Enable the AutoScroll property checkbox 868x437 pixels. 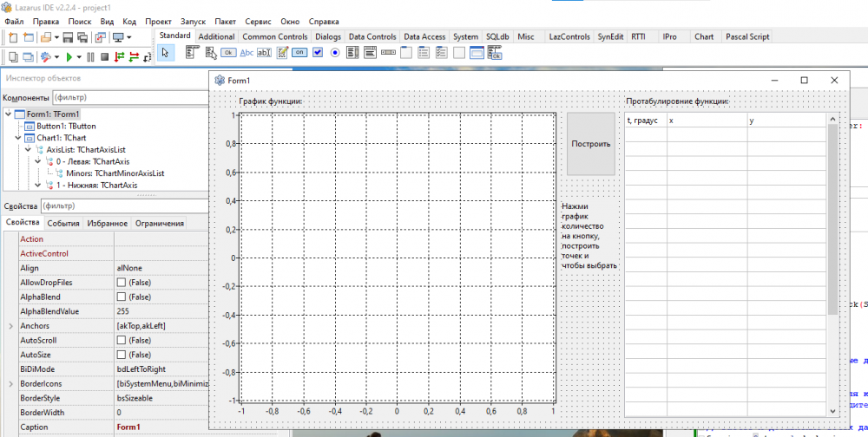[x=122, y=340]
